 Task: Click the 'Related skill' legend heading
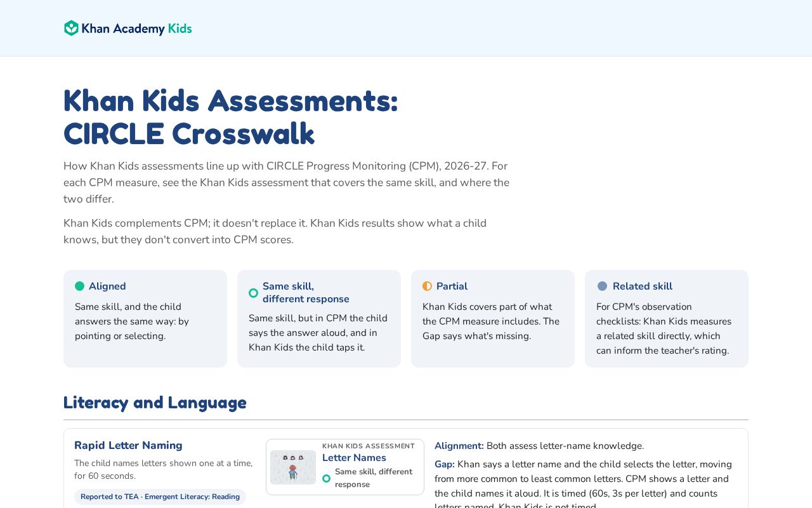(643, 286)
